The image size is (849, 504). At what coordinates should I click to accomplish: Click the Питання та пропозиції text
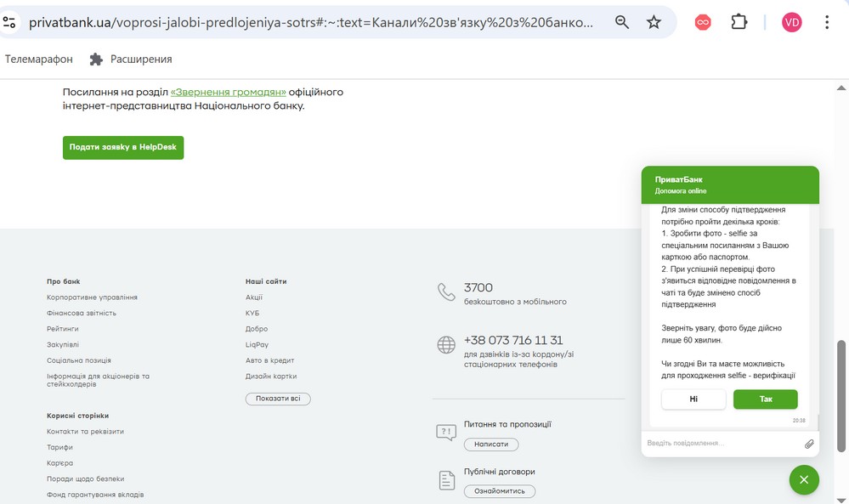pyautogui.click(x=508, y=424)
